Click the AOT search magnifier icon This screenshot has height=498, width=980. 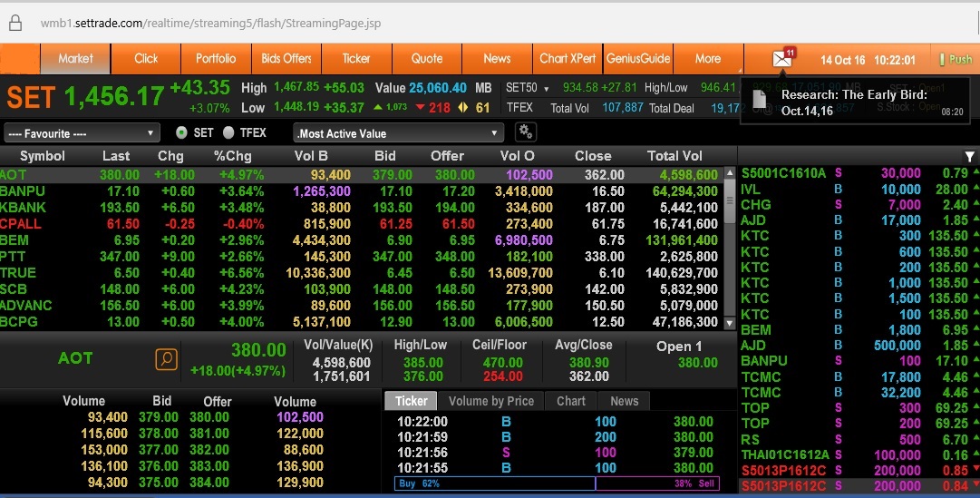[166, 359]
